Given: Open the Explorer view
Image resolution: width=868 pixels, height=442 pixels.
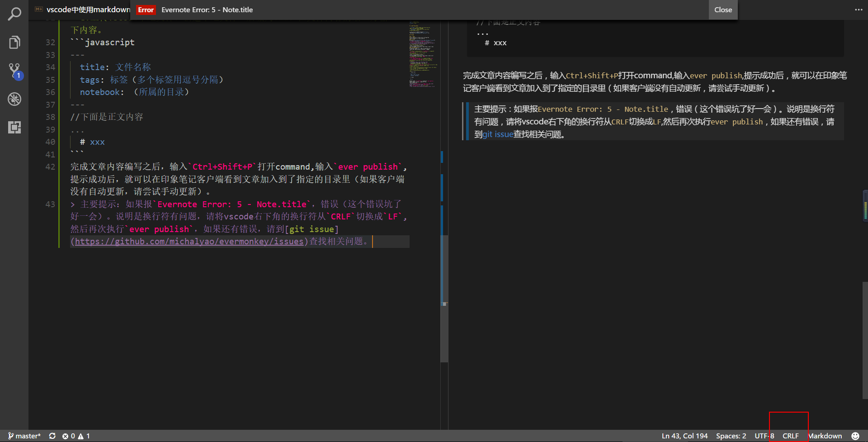Looking at the screenshot, I should tap(14, 42).
